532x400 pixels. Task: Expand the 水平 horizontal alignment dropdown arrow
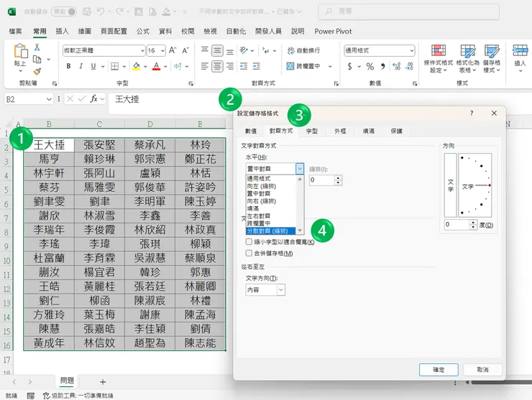tap(299, 169)
